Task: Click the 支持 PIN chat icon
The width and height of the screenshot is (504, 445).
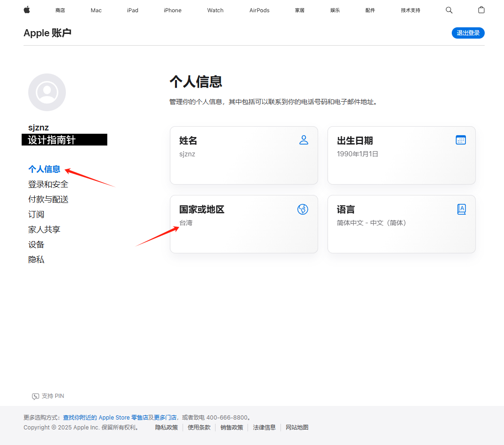Action: click(35, 396)
